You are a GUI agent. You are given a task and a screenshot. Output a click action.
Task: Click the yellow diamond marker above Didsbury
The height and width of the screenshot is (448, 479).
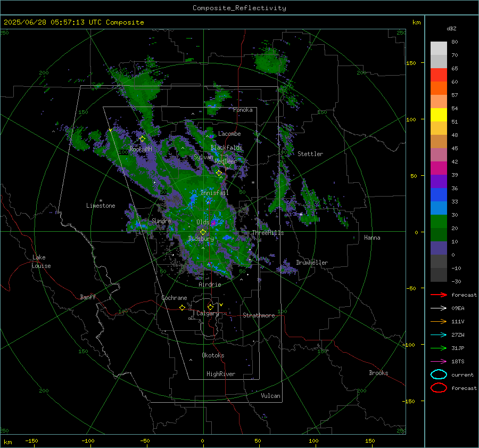tap(203, 232)
